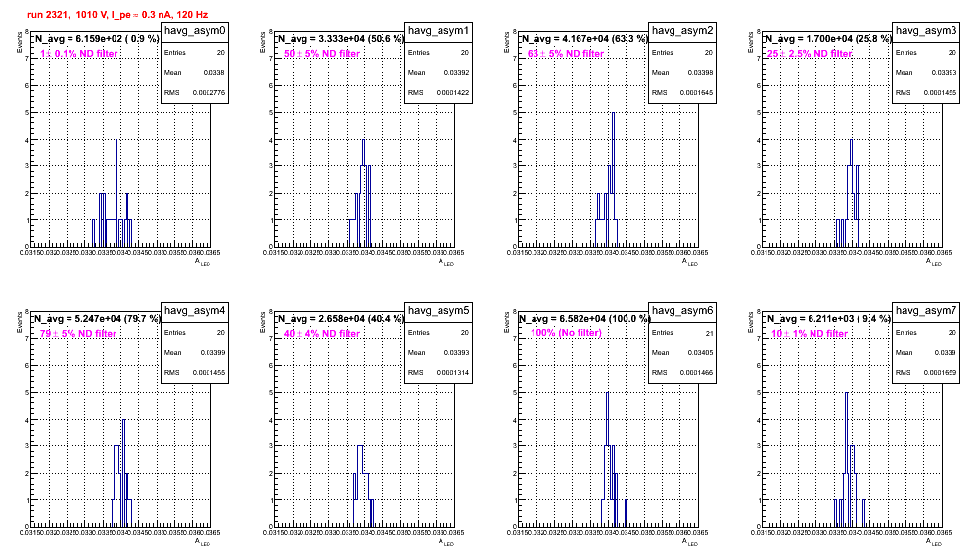Image resolution: width=975 pixels, height=560 pixels.
Task: Select the magenta 100% (No filter) label
Action: click(566, 333)
